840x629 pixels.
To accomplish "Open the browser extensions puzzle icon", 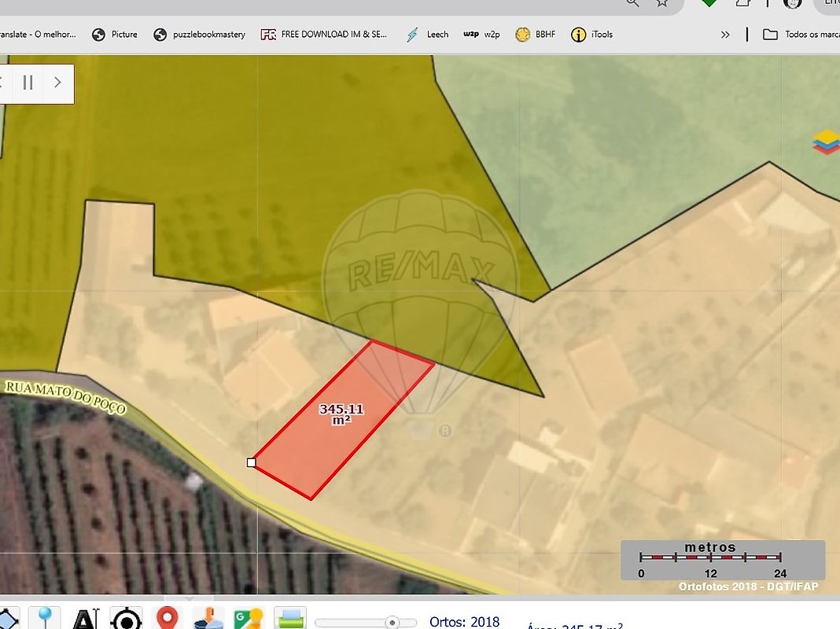I will coord(742,2).
